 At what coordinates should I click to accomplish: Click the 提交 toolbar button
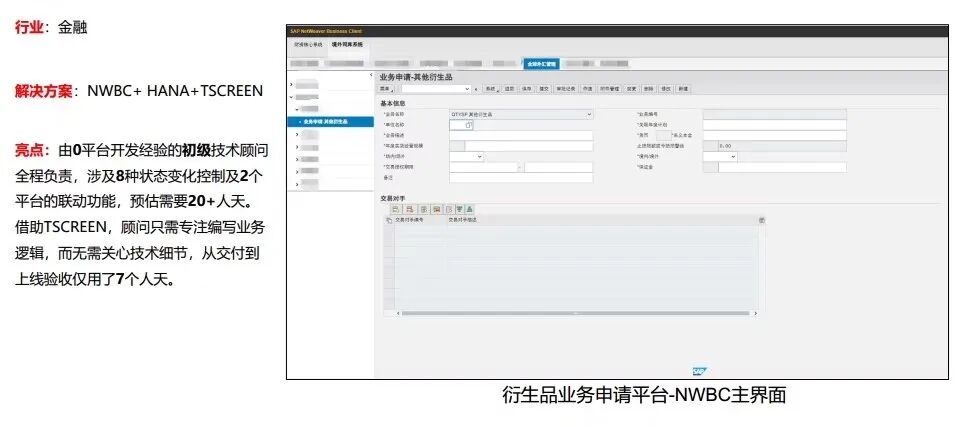point(544,89)
